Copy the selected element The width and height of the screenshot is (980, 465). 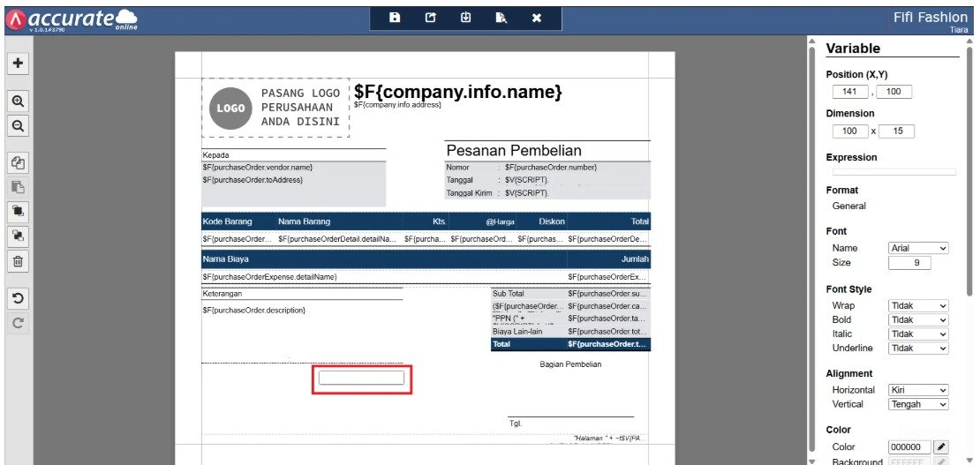19,163
